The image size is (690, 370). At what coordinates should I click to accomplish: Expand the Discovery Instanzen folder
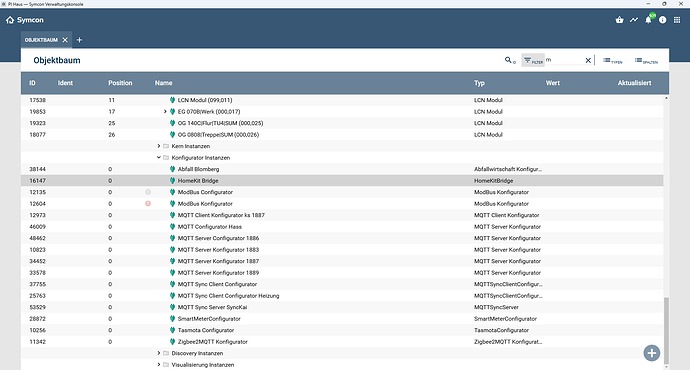tap(159, 353)
